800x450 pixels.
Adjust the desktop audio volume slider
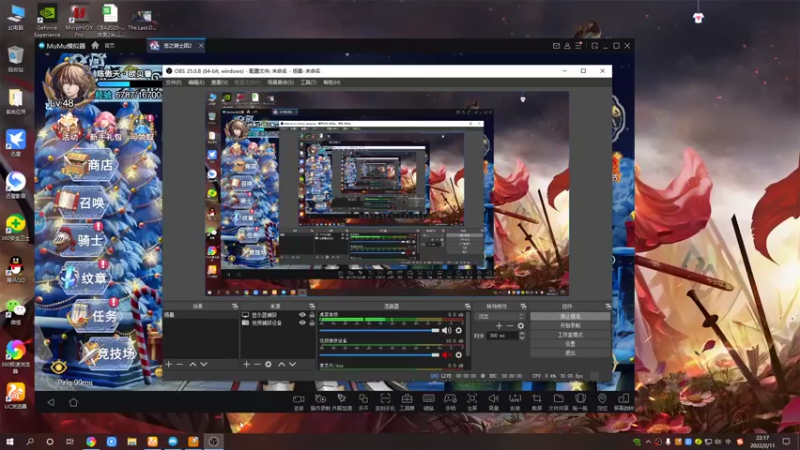(379, 331)
